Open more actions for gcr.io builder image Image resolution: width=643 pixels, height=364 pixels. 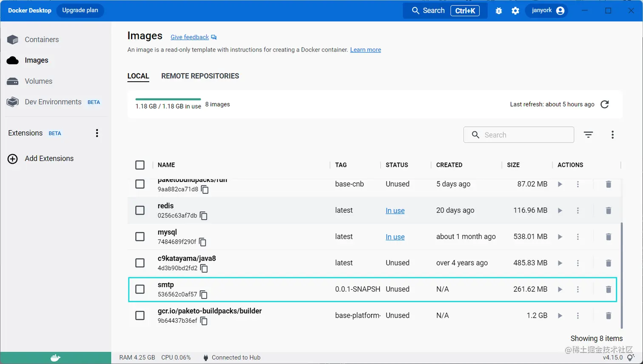click(x=578, y=316)
